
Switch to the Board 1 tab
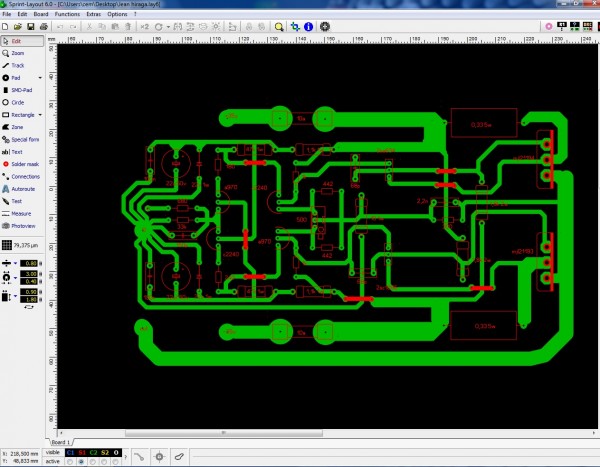click(63, 441)
